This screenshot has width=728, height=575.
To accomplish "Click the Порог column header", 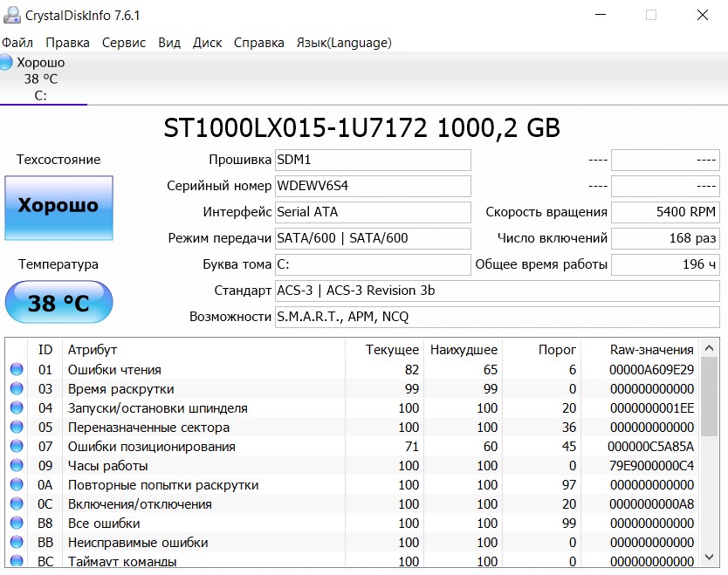I will tap(541, 350).
